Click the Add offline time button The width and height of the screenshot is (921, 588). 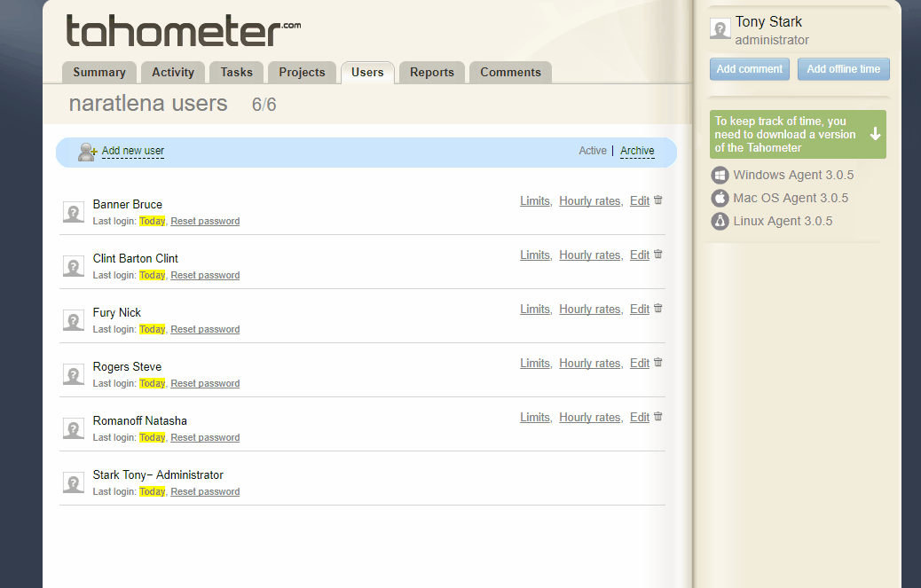coord(844,68)
